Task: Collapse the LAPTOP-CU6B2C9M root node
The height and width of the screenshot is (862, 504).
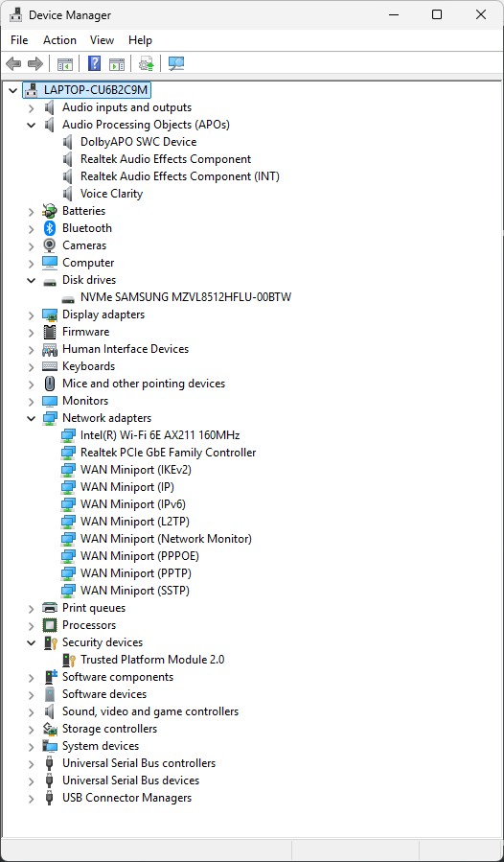Action: (13, 90)
